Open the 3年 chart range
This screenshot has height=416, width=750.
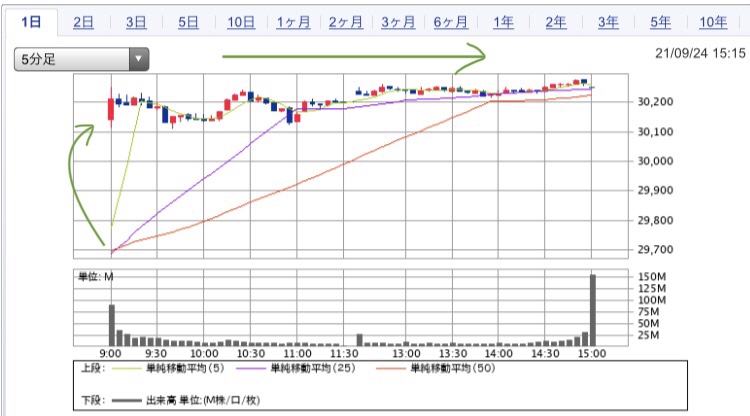tap(608, 22)
